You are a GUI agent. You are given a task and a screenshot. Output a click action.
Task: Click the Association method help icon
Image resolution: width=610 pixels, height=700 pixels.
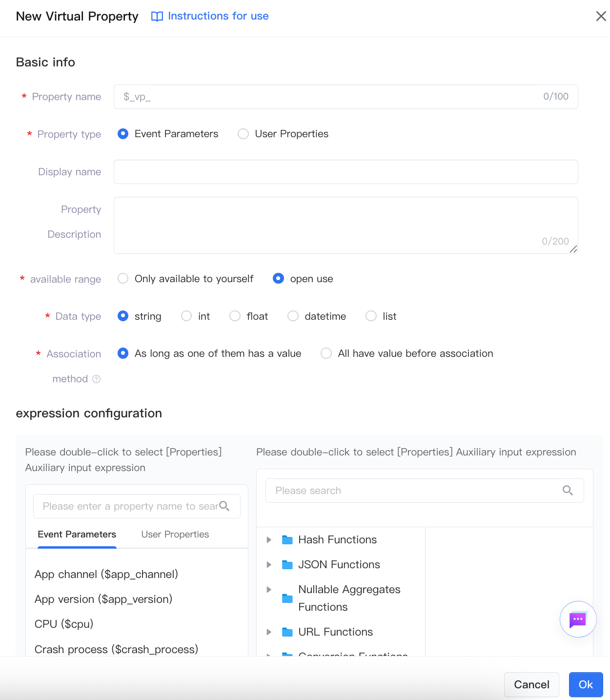click(97, 379)
